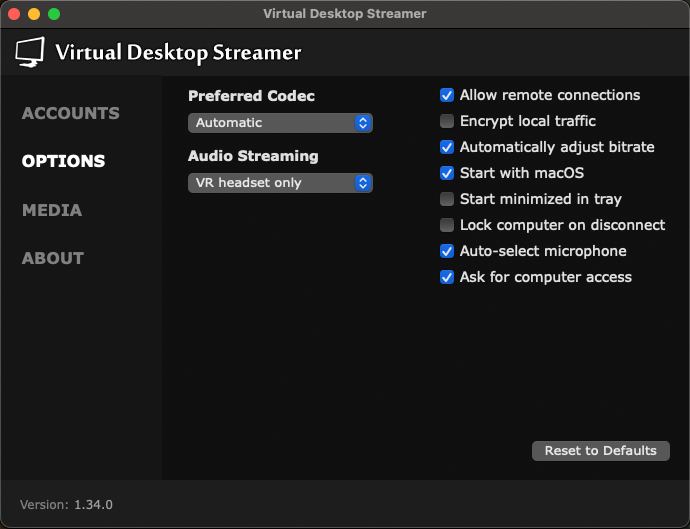Enable Start minimized in tray
Viewport: 690px width, 529px height.
tap(447, 199)
